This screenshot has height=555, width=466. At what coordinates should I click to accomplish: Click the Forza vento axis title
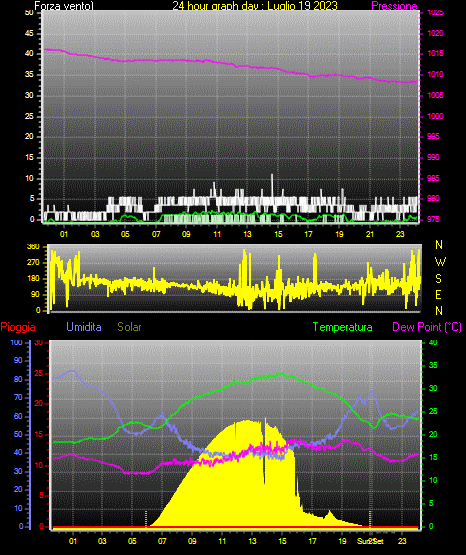pos(64,6)
